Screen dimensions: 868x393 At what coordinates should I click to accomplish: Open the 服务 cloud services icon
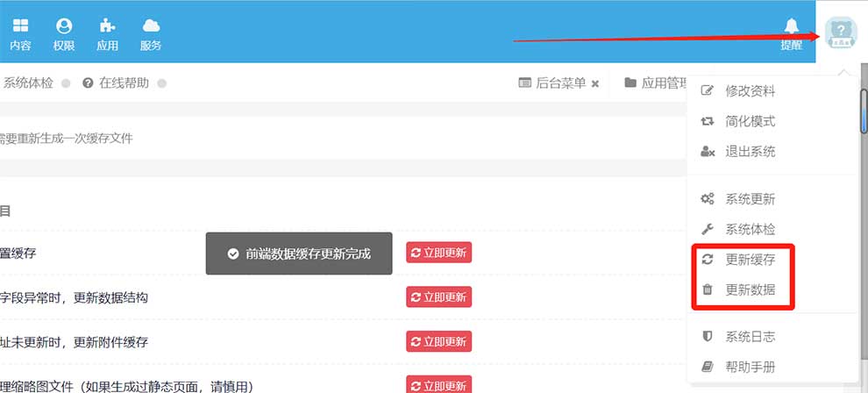click(151, 34)
